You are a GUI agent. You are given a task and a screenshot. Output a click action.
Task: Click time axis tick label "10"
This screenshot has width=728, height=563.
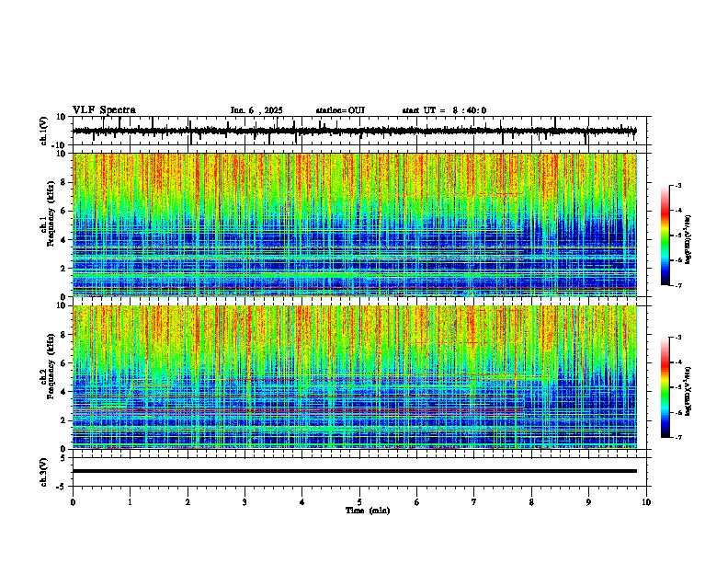tap(646, 502)
